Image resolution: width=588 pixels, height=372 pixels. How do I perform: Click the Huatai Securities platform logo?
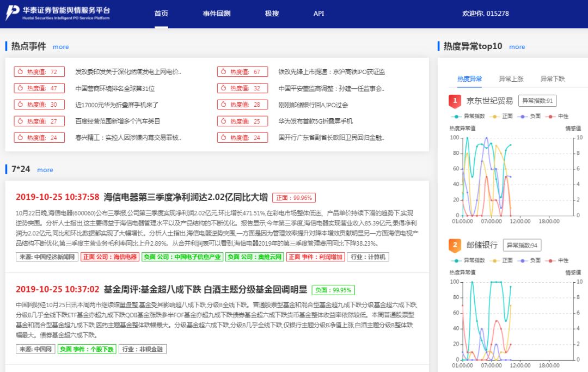(x=58, y=13)
